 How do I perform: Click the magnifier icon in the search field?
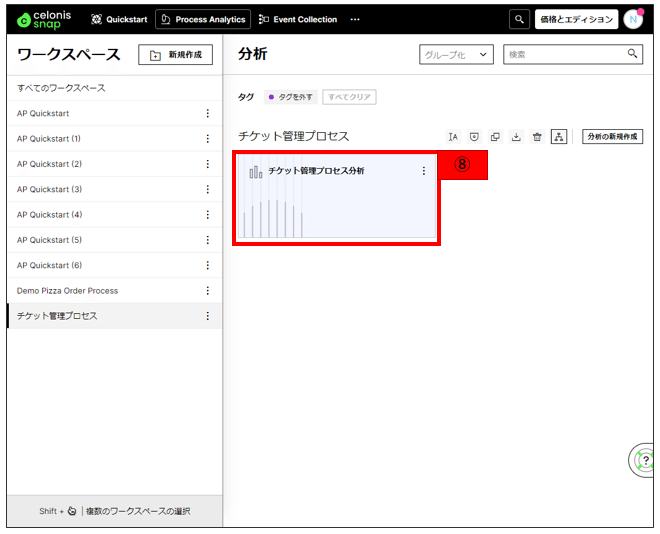coord(632,53)
